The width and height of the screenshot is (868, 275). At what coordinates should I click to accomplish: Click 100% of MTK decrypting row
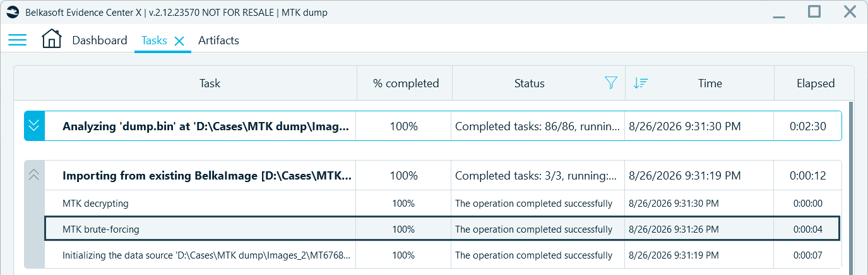pyautogui.click(x=404, y=204)
